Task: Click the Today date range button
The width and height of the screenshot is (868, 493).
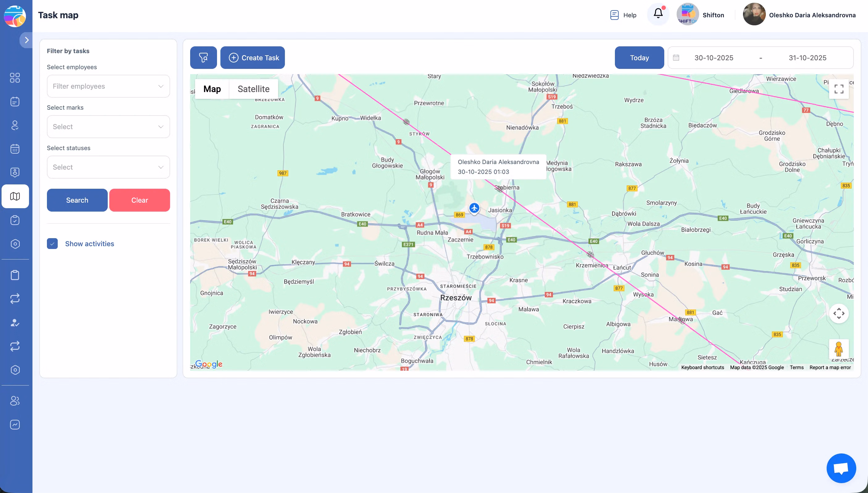Action: 639,57
